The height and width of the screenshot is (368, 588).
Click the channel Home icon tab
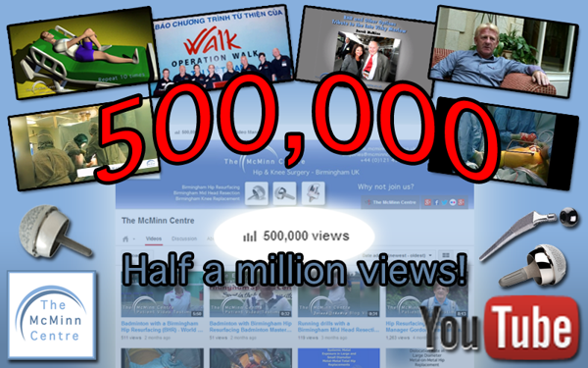[125, 238]
